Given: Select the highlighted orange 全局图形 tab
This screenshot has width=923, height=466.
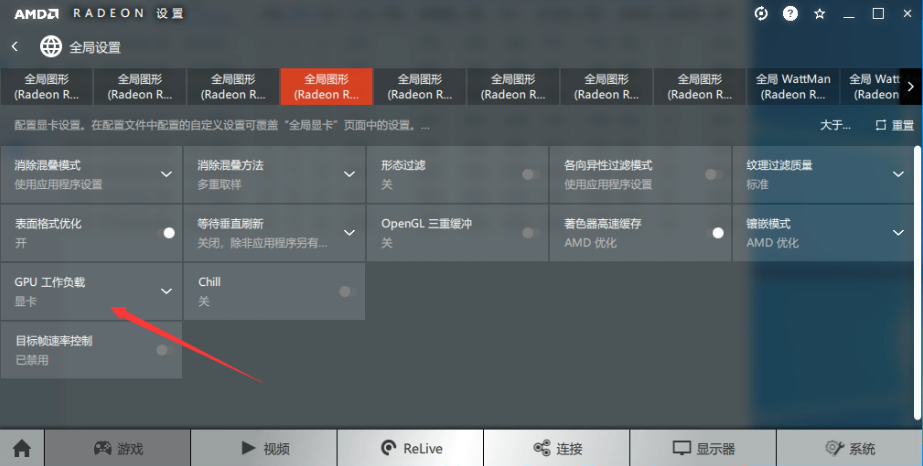Looking at the screenshot, I should tap(327, 86).
